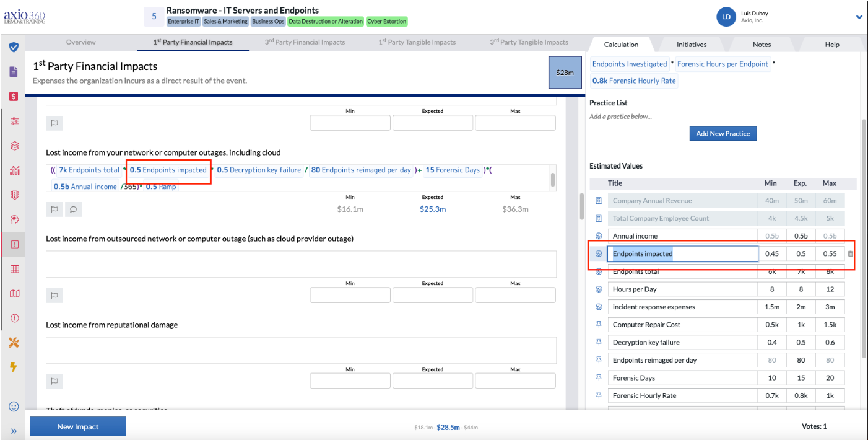Open the shield icon in sidebar
Viewport: 868px width, 440px height.
(14, 47)
